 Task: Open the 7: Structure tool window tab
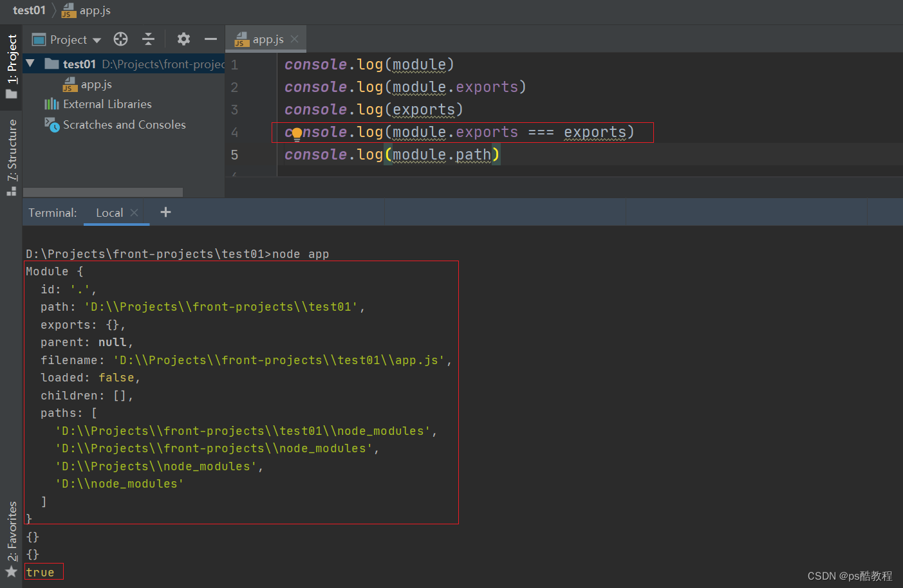(12, 156)
